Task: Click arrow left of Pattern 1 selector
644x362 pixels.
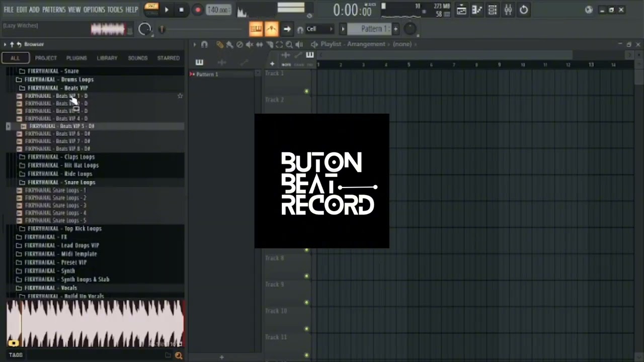Action: point(343,29)
